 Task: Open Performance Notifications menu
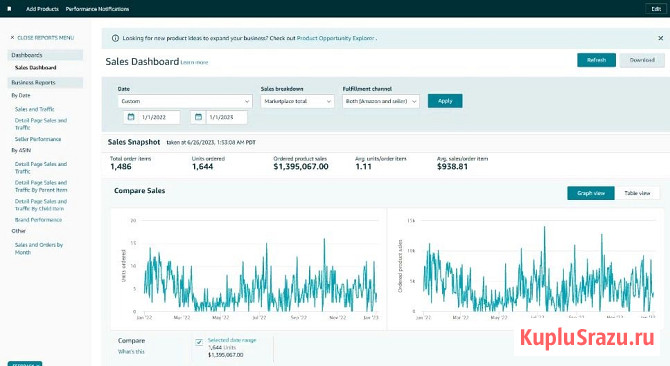97,9
